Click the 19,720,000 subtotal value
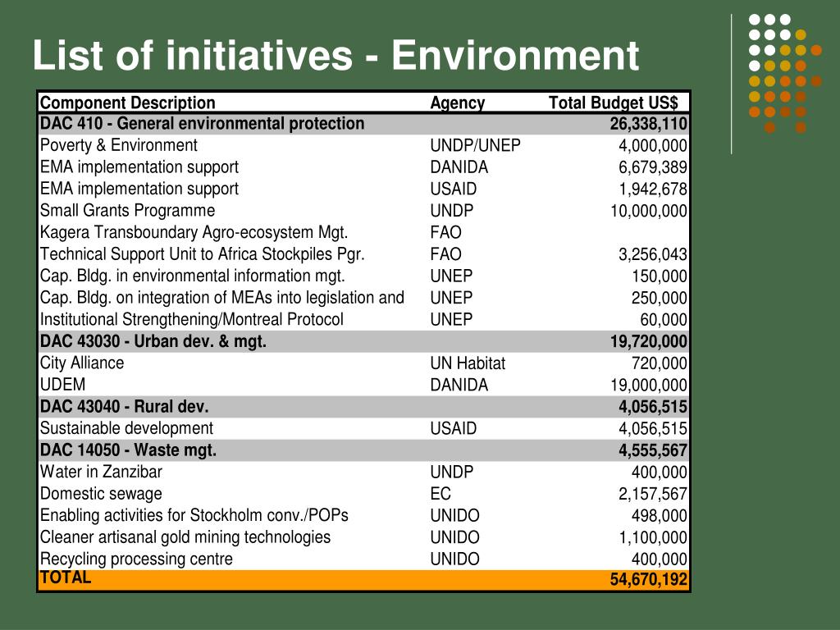This screenshot has width=840, height=630. click(648, 342)
